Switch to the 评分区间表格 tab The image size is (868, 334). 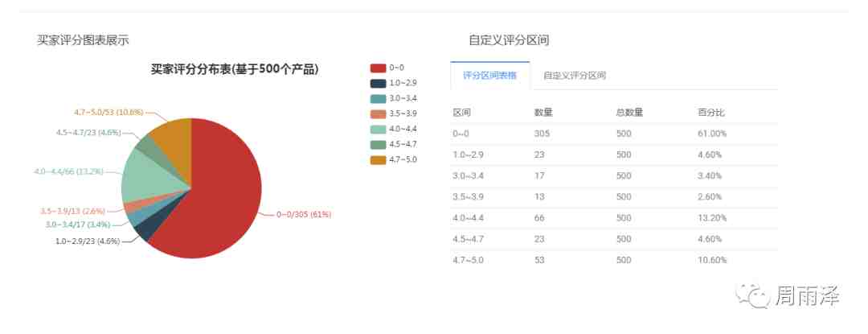pyautogui.click(x=490, y=76)
